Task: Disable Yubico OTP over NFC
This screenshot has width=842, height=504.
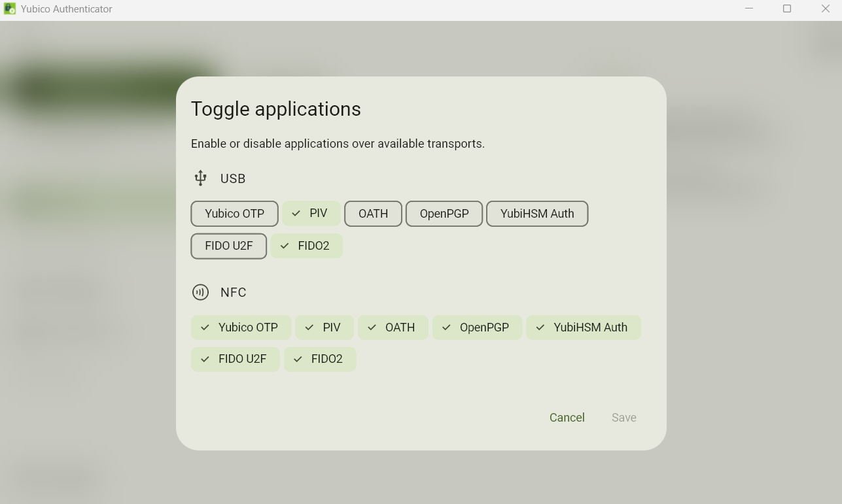Action: click(x=241, y=328)
